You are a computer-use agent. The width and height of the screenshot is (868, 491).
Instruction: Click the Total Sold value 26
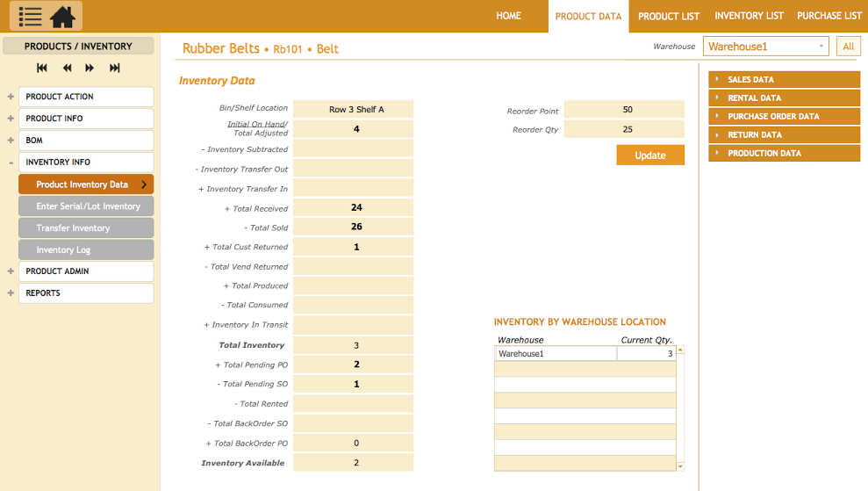(353, 227)
